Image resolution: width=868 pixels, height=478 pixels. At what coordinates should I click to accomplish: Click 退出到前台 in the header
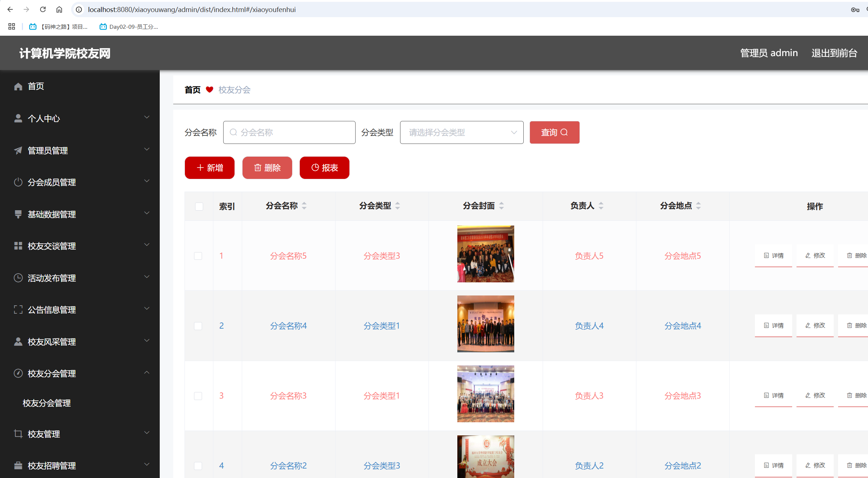834,53
